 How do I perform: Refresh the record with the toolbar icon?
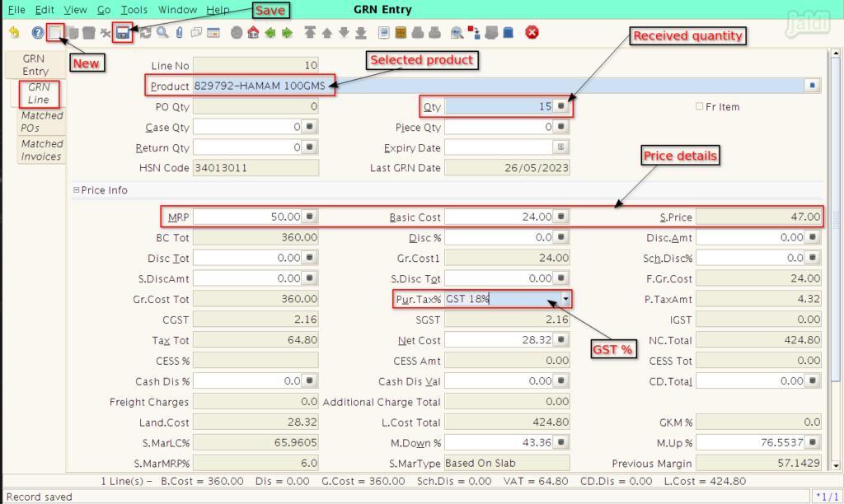click(145, 33)
